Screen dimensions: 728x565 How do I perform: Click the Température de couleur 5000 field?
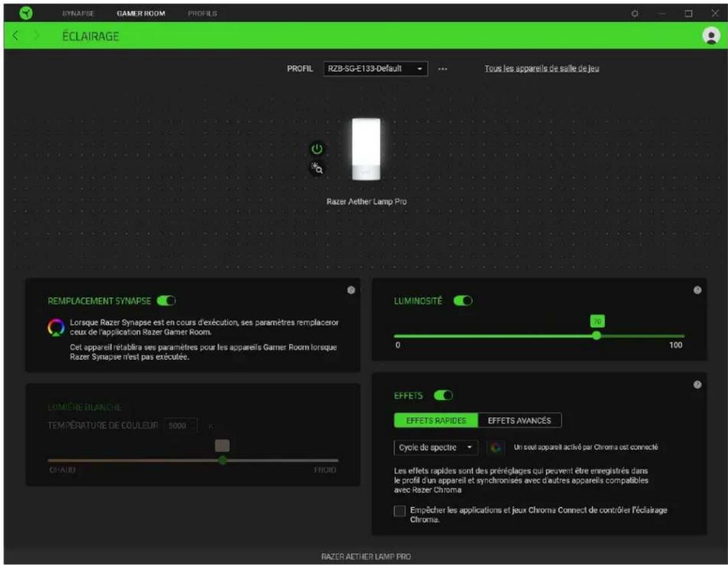pyautogui.click(x=180, y=426)
